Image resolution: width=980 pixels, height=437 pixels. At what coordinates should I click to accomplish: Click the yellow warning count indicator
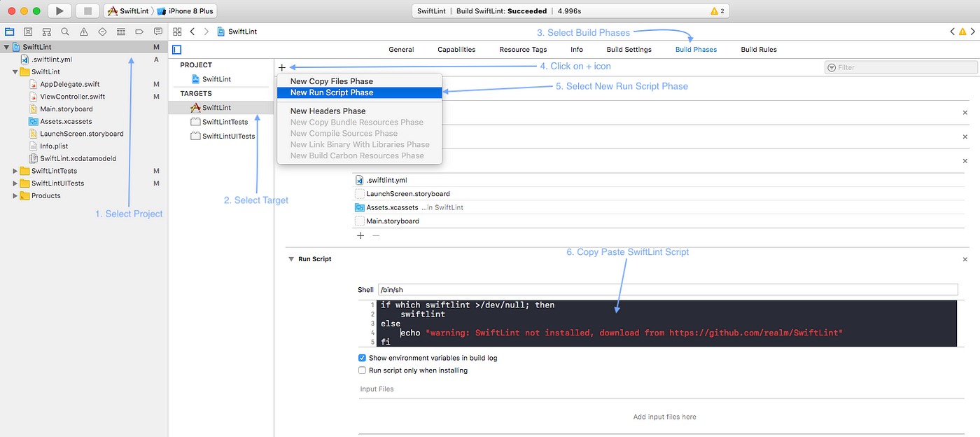coord(717,11)
